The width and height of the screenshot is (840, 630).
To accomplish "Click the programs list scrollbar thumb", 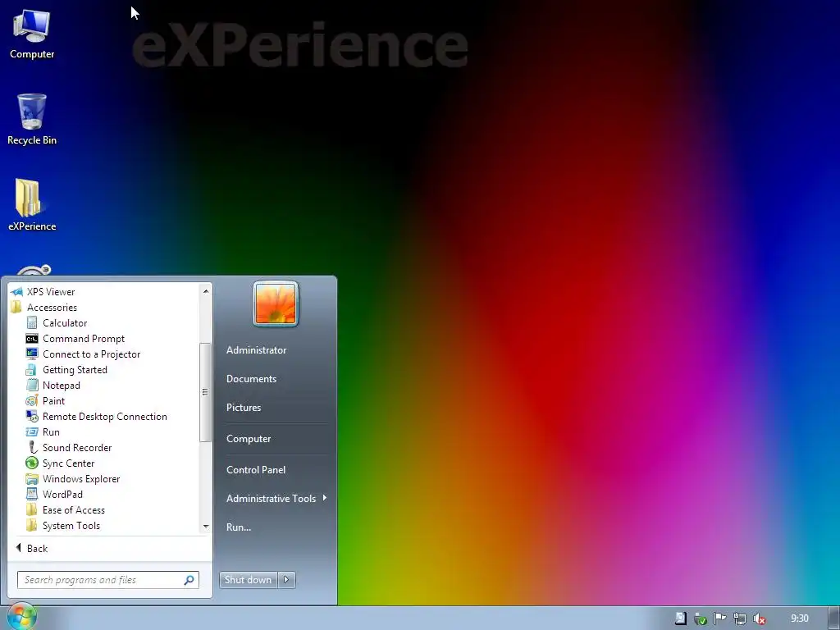I will coord(205,392).
